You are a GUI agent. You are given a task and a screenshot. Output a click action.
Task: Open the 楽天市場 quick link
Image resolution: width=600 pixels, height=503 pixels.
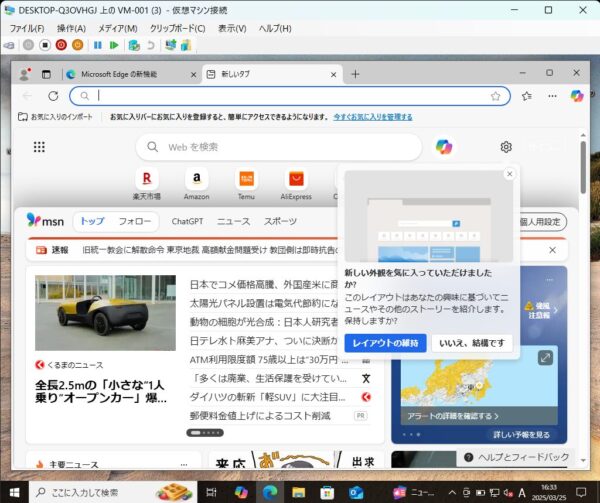[147, 184]
